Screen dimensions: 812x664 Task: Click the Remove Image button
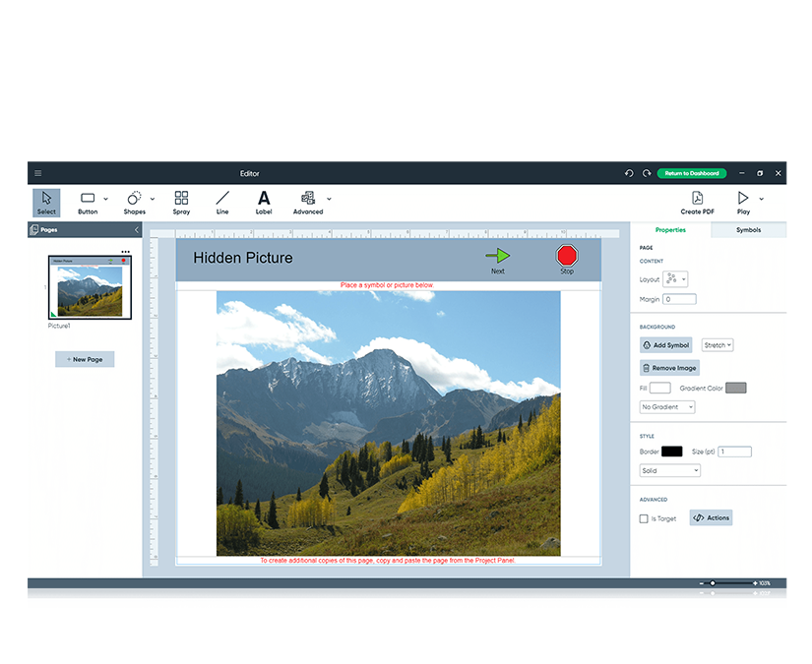pos(668,367)
